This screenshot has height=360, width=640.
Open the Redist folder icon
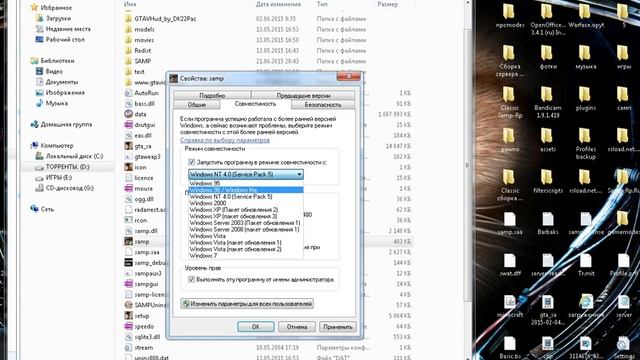pos(128,51)
